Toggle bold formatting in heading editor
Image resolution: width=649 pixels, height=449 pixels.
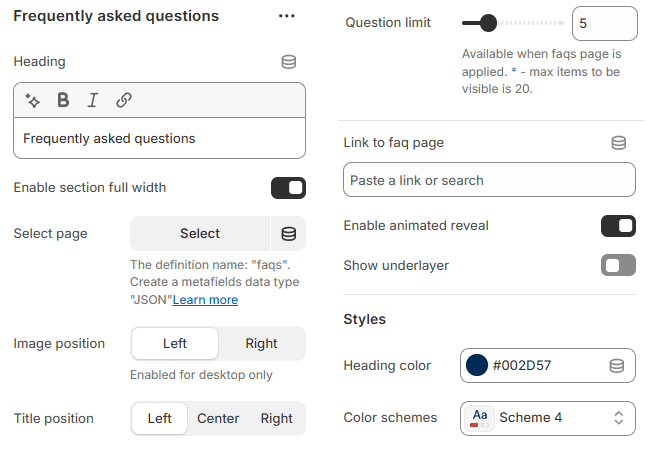click(63, 100)
